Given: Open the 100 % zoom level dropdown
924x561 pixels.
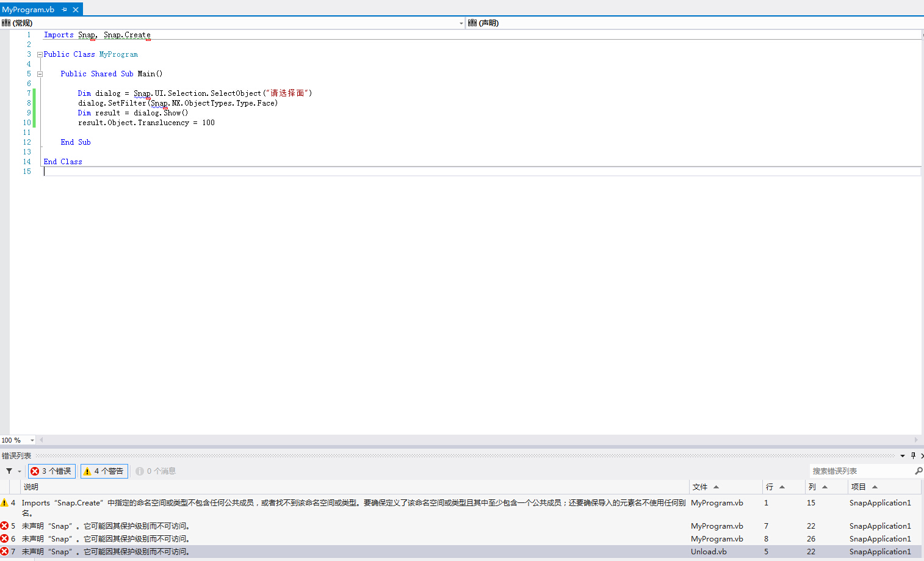Looking at the screenshot, I should click(32, 440).
